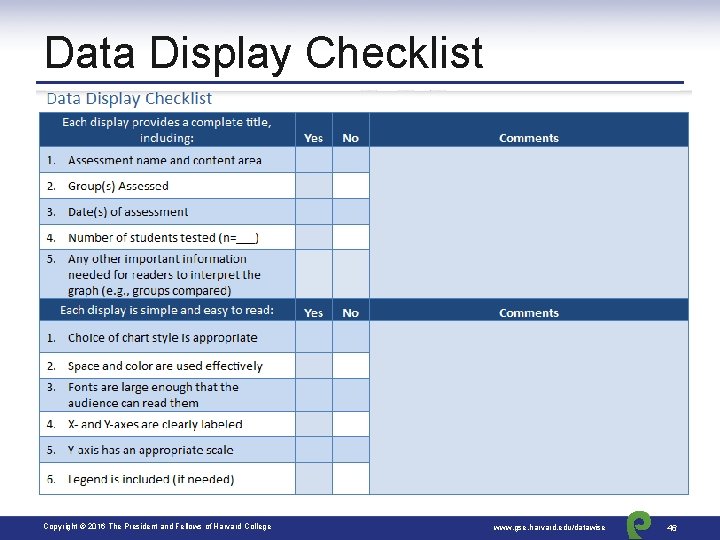Select 'Any other important information' row text
This screenshot has width=720, height=540.
(x=164, y=275)
